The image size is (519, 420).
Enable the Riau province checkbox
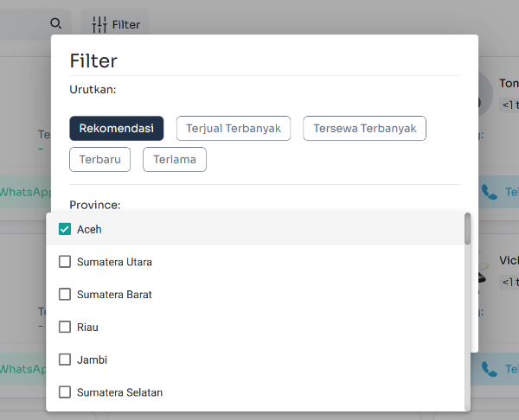[65, 327]
